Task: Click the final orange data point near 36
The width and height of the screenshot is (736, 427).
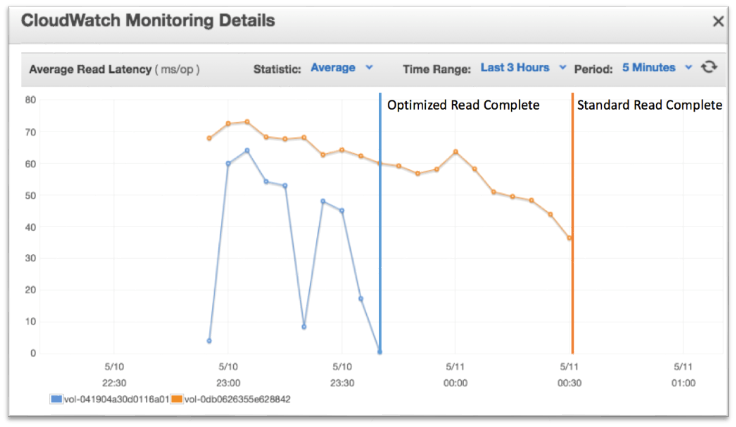Action: pyautogui.click(x=569, y=238)
